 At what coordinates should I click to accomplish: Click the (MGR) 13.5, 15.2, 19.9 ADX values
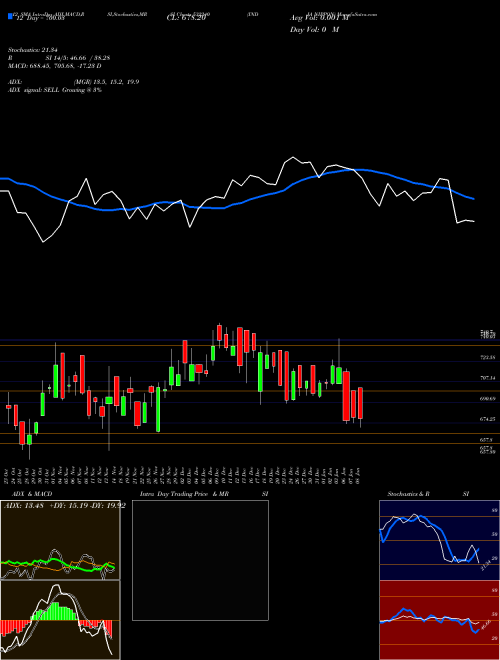(x=106, y=82)
